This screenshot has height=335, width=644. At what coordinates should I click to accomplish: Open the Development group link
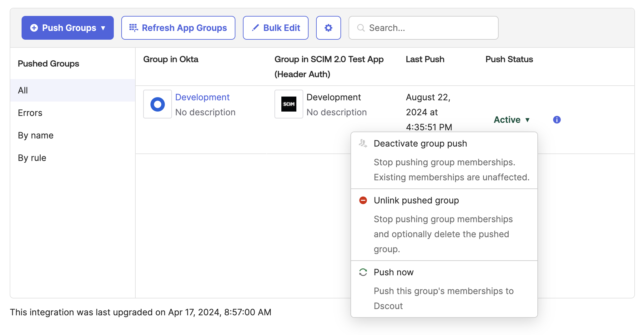(x=202, y=97)
